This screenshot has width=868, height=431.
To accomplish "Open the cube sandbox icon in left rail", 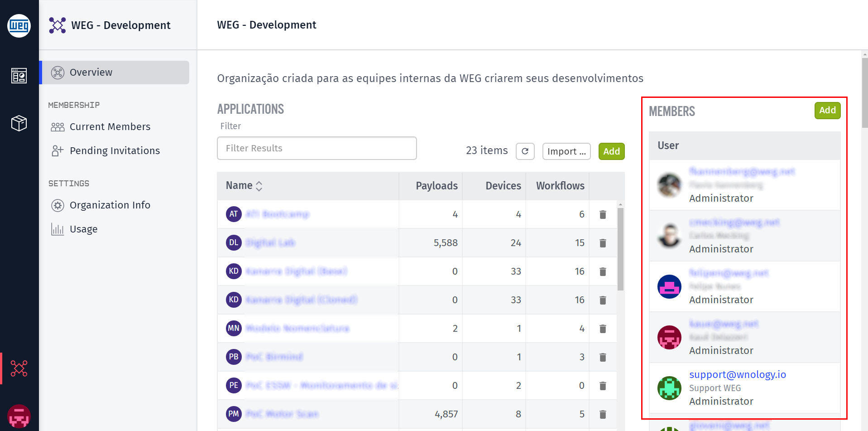I will [x=19, y=123].
